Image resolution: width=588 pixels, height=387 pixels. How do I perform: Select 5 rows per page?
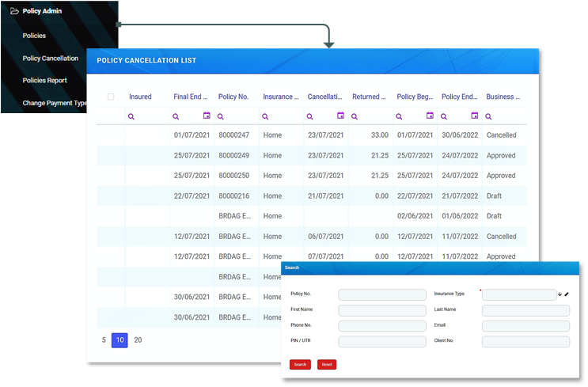(104, 340)
